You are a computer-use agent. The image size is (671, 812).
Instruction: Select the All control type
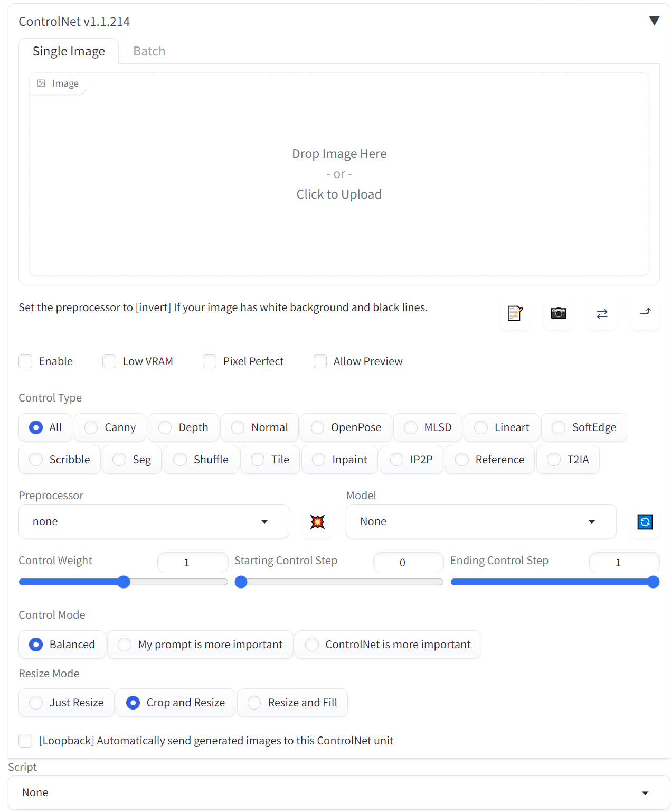tap(46, 427)
